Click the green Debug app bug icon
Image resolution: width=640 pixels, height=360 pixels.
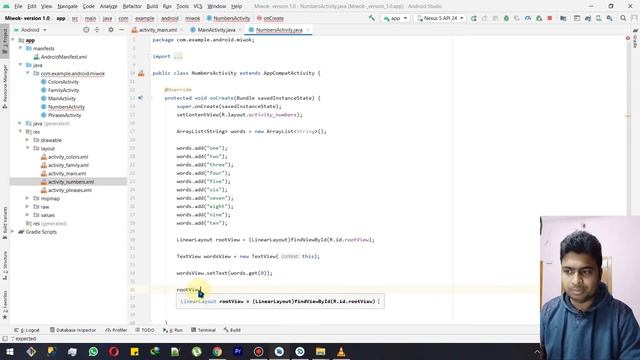(x=506, y=18)
